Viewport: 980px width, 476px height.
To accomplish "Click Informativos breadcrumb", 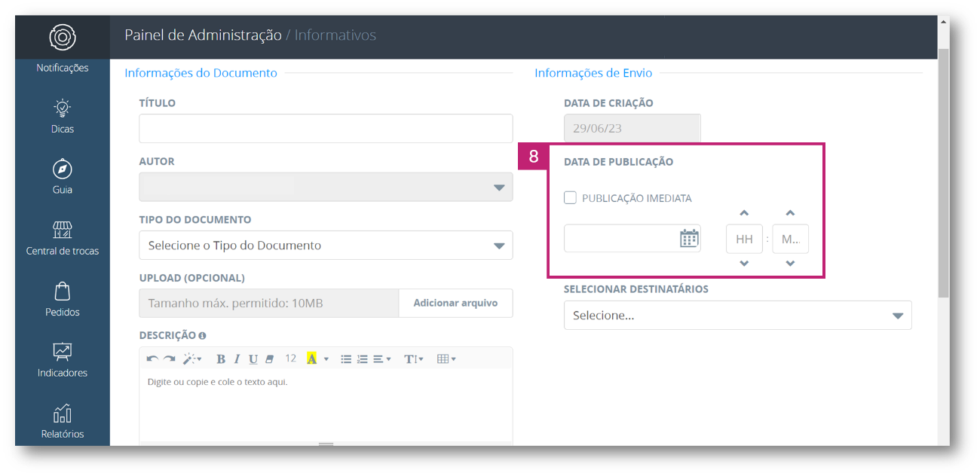I will tap(335, 35).
